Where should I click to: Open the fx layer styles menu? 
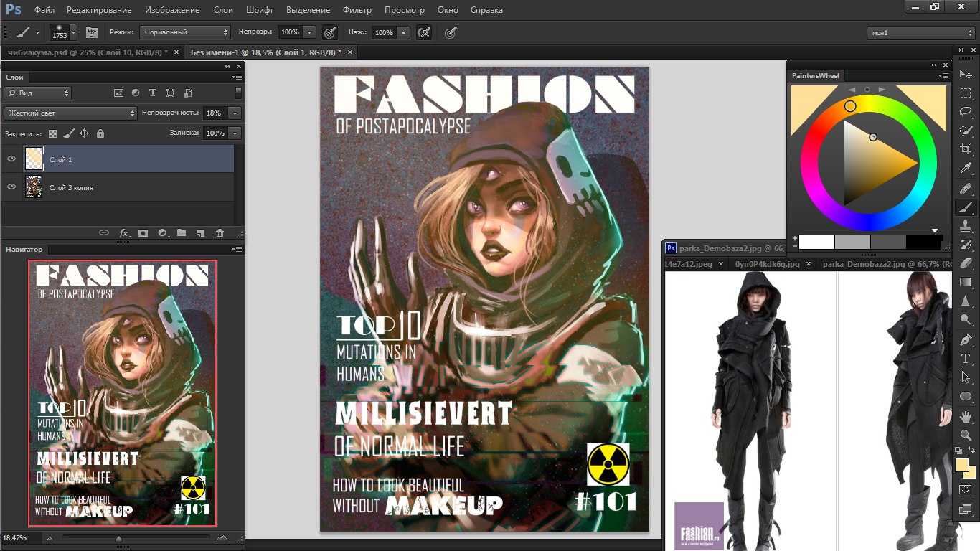[x=123, y=233]
